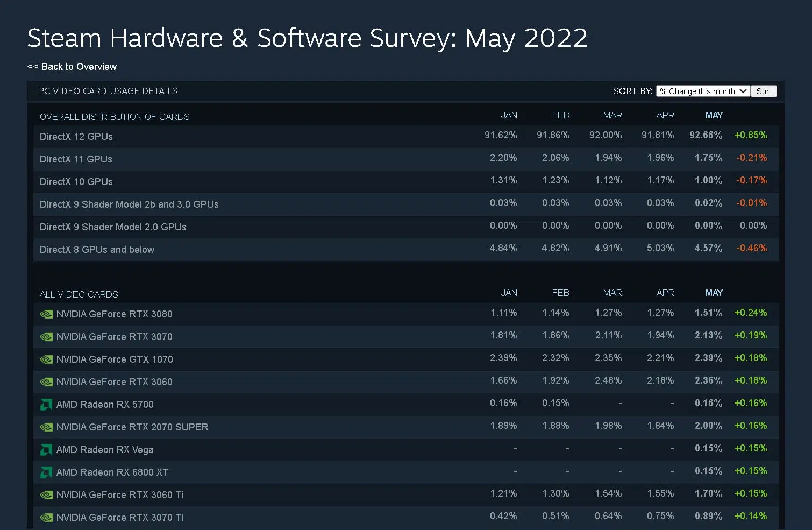Click the NVIDIA GeForce RTX 3060 name
This screenshot has width=812, height=530.
point(115,382)
